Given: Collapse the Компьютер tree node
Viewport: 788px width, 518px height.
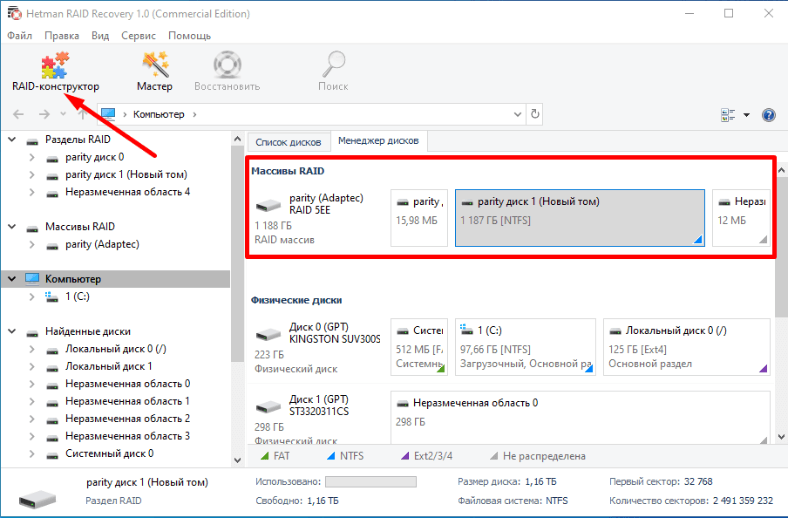Looking at the screenshot, I should 12,279.
